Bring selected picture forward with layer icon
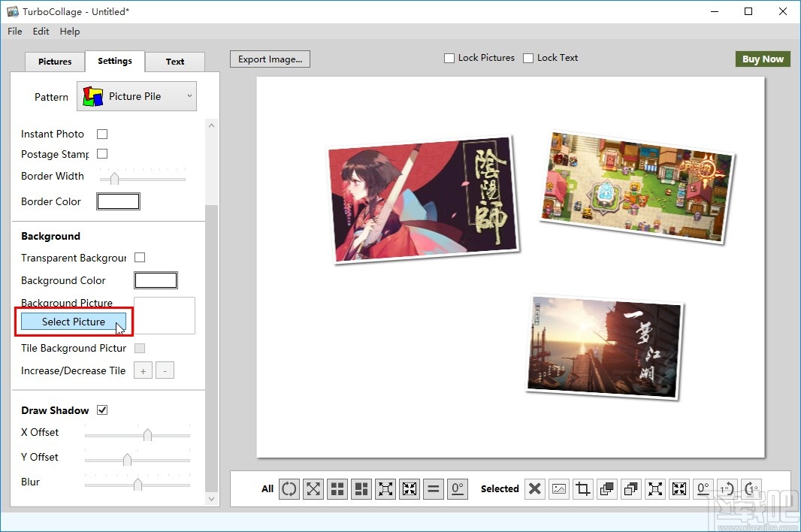The height and width of the screenshot is (532, 801). [606, 488]
